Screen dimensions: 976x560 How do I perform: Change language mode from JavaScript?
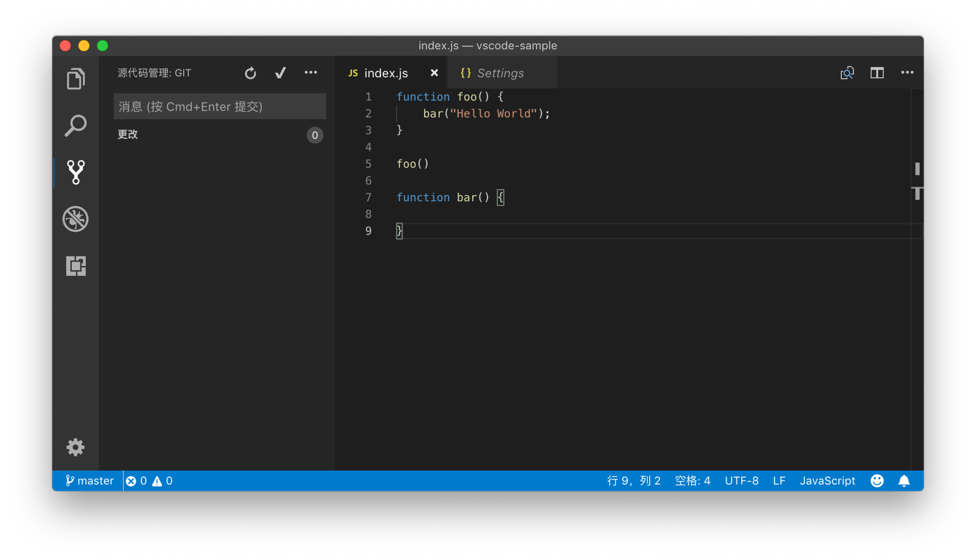point(827,481)
